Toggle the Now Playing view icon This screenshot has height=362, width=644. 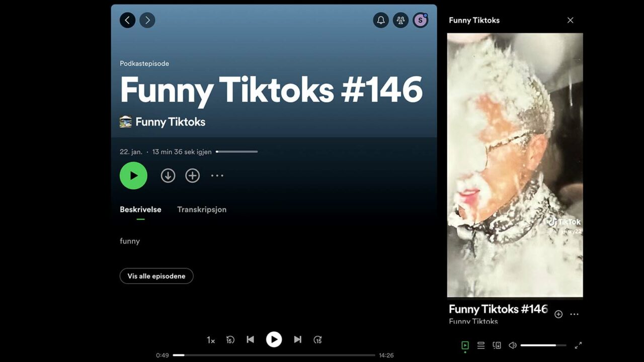[x=465, y=345]
